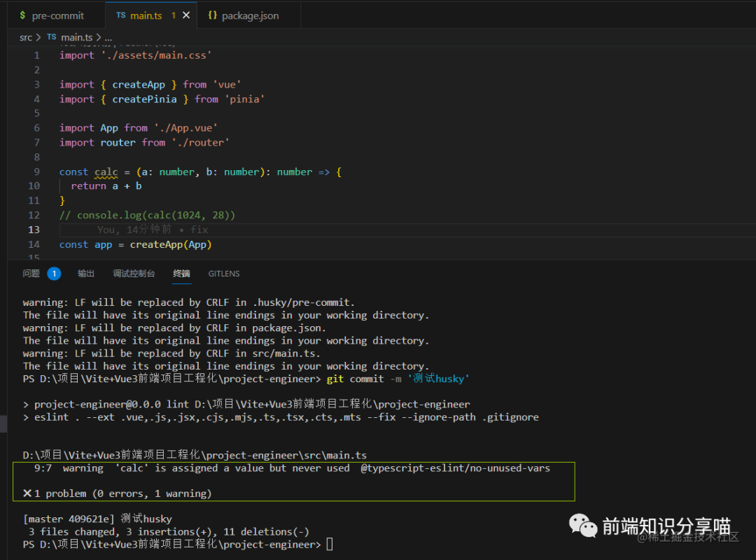756x560 pixels.
Task: Expand the breadcrumb ellipsis symbol list
Action: [108, 37]
